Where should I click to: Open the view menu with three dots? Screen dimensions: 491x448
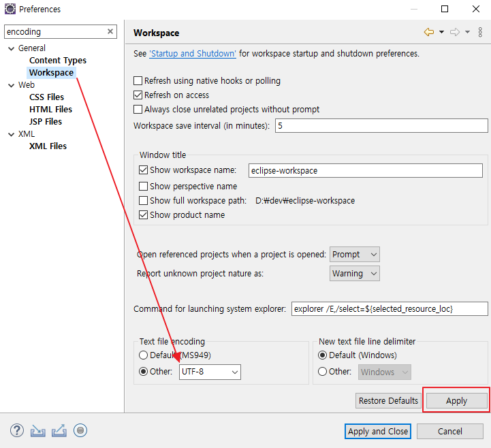[x=480, y=32]
